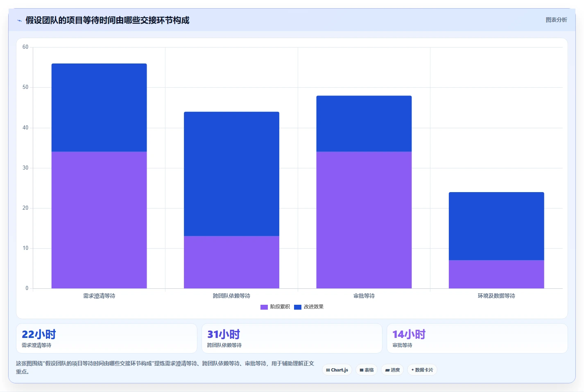Image resolution: width=584 pixels, height=392 pixels.
Task: Click the y-axis value 20
Action: point(25,208)
